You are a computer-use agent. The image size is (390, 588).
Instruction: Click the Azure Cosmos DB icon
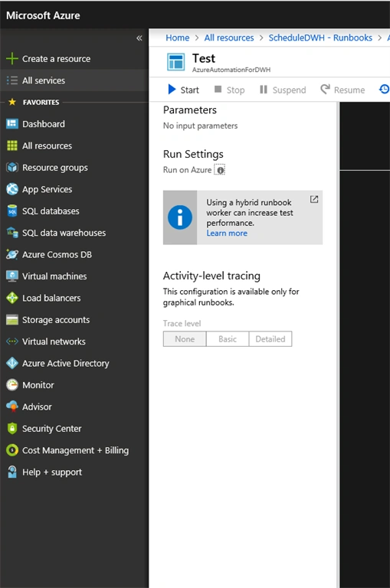[12, 254]
